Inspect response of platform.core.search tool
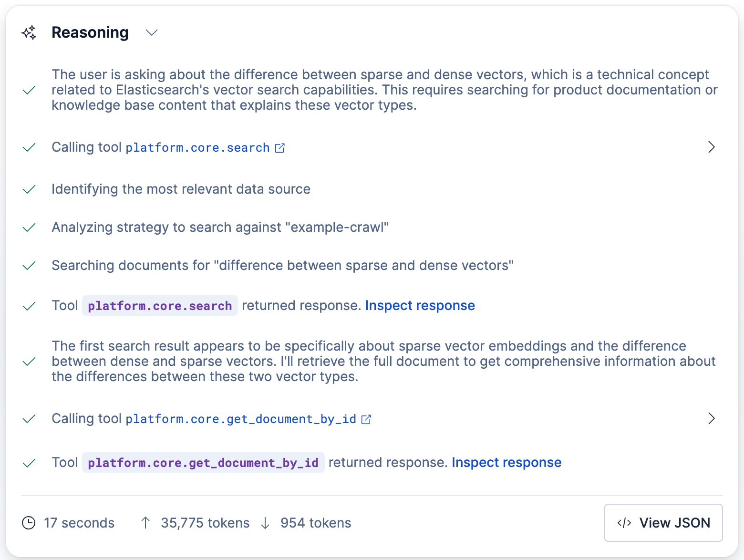 (420, 305)
